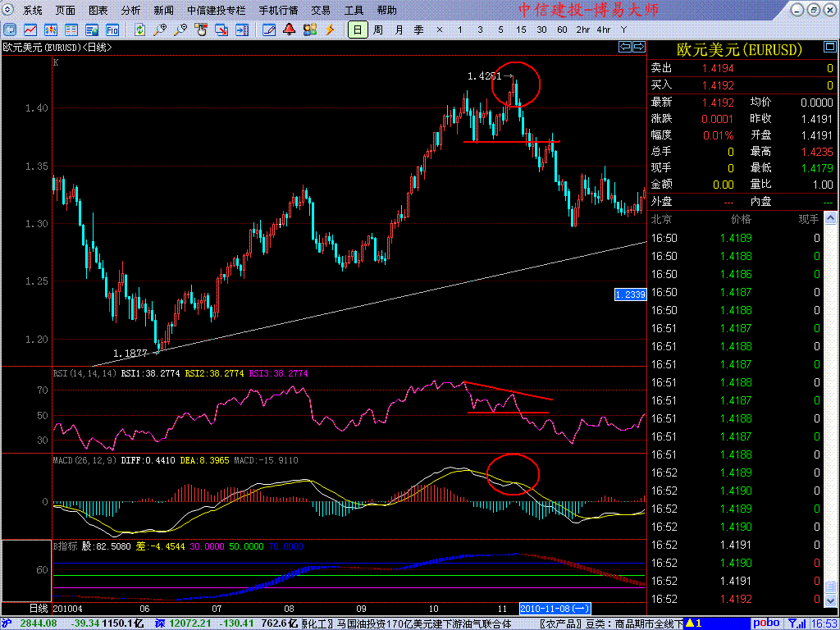The width and height of the screenshot is (840, 630).
Task: Click the round app menu icon left of 系统
Action: 9,10
